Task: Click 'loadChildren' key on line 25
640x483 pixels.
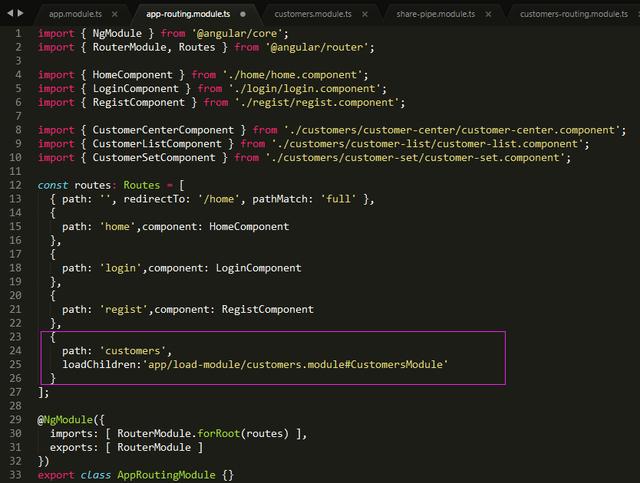Action: (x=99, y=364)
